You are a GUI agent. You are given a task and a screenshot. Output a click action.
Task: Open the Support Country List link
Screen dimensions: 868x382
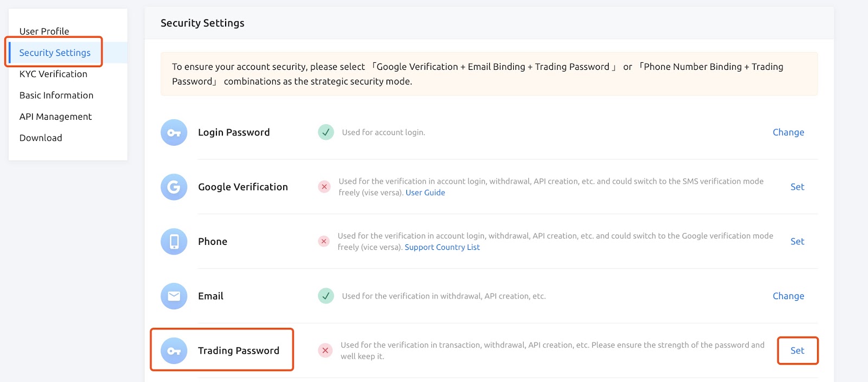pos(442,248)
